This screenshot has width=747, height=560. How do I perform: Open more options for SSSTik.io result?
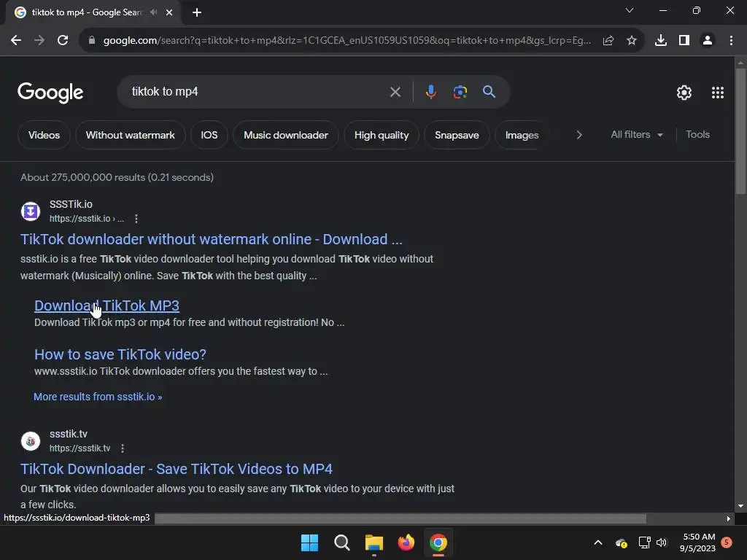136,219
